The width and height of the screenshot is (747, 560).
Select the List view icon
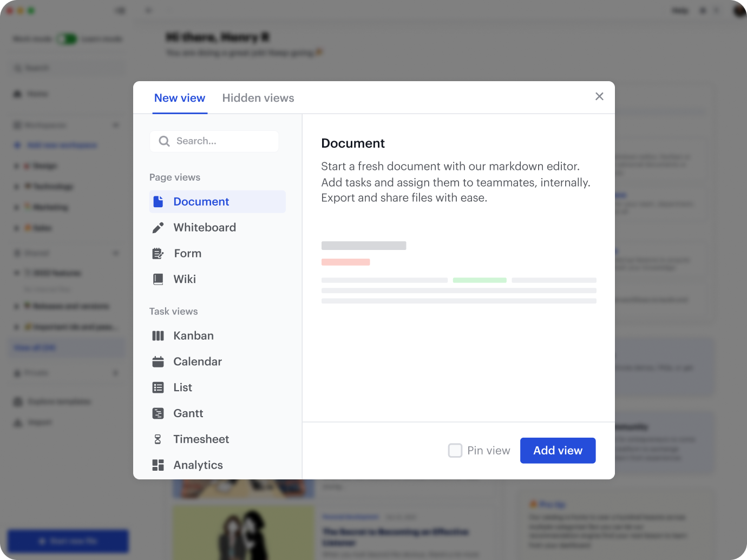[x=158, y=387]
